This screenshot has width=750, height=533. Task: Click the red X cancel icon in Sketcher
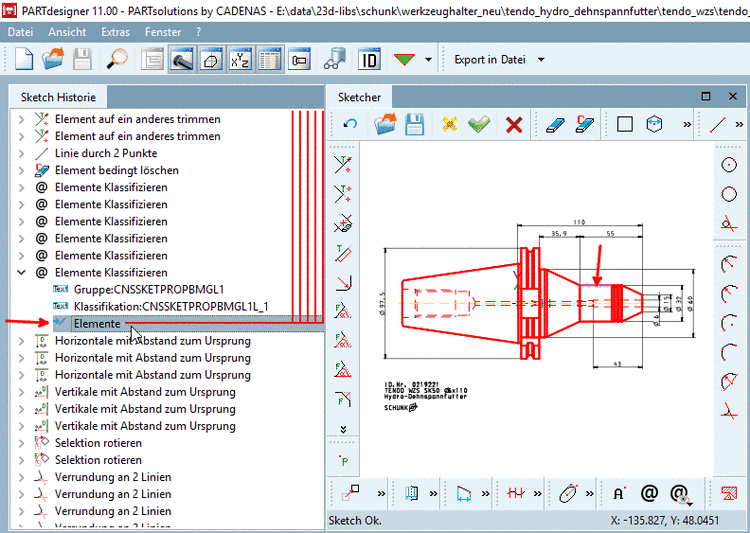(514, 125)
